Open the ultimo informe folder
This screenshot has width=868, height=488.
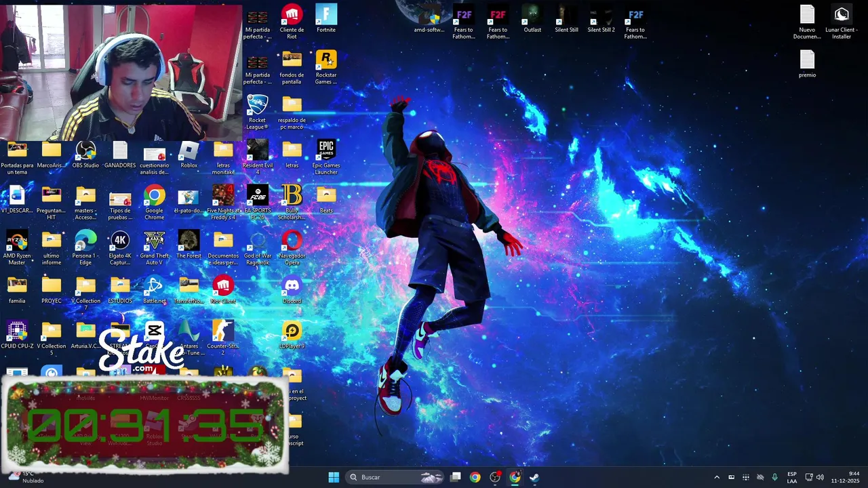click(52, 248)
